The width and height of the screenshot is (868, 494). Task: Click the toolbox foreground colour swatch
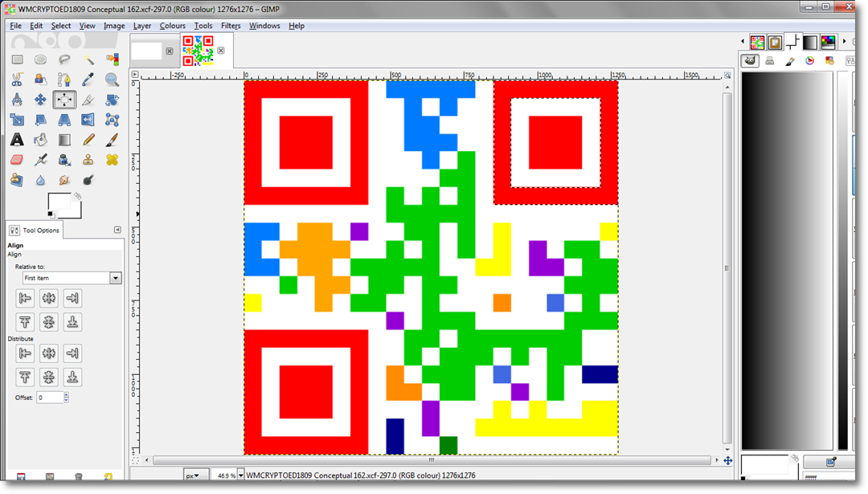tap(59, 201)
